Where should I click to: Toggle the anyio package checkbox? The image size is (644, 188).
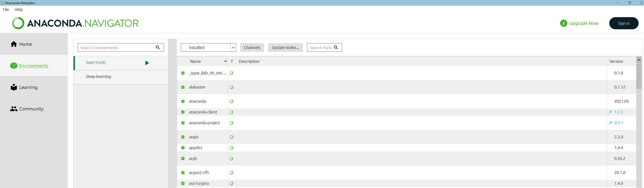pos(183,137)
